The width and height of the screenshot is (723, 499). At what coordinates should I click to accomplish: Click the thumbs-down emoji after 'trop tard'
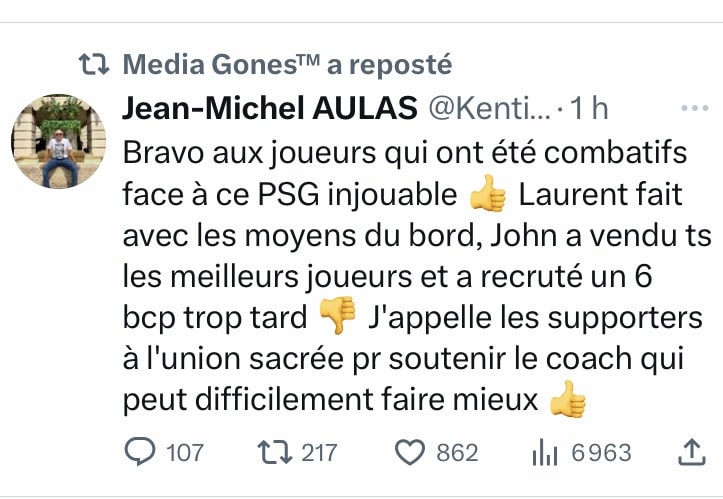pos(336,317)
